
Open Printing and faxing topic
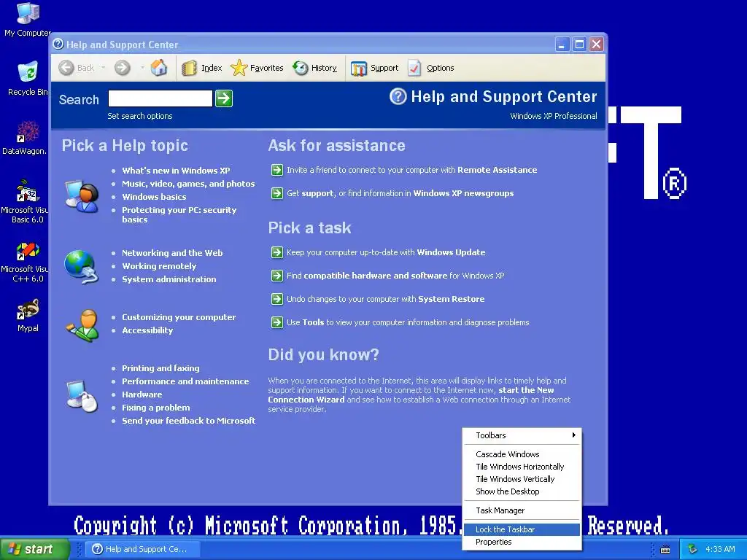pos(160,368)
